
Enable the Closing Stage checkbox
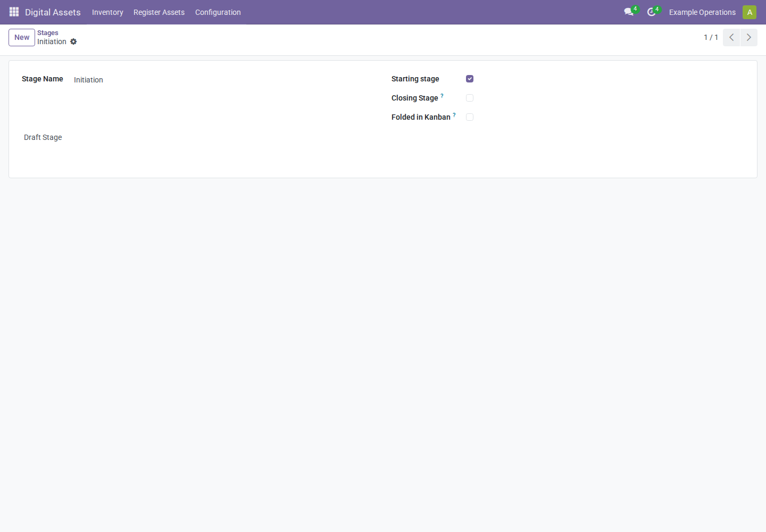(470, 98)
